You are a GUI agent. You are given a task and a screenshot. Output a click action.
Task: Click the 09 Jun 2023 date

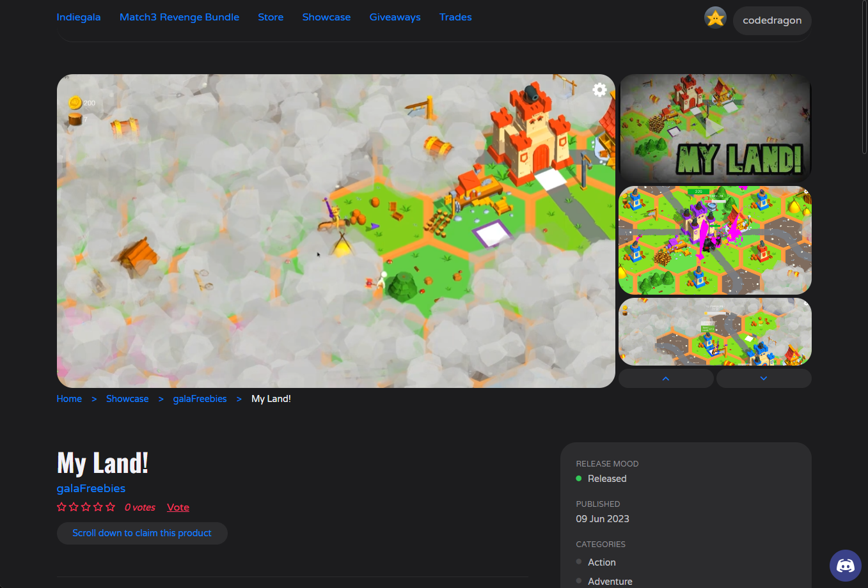pyautogui.click(x=603, y=519)
